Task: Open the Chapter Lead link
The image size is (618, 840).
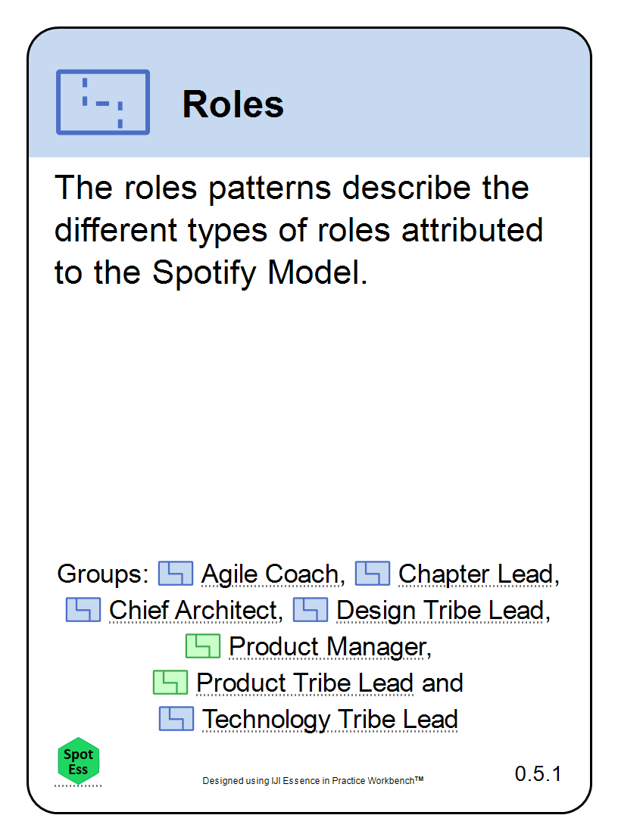Action: [476, 574]
